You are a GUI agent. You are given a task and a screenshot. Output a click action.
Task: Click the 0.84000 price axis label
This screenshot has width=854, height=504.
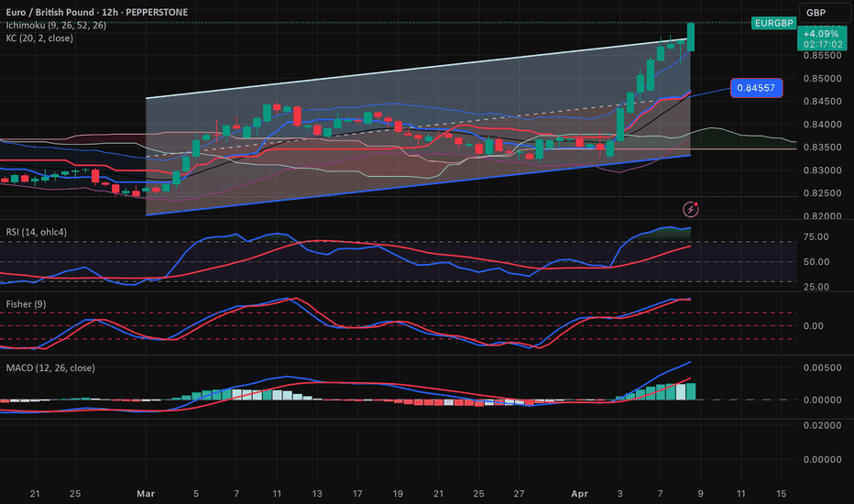[x=823, y=125]
